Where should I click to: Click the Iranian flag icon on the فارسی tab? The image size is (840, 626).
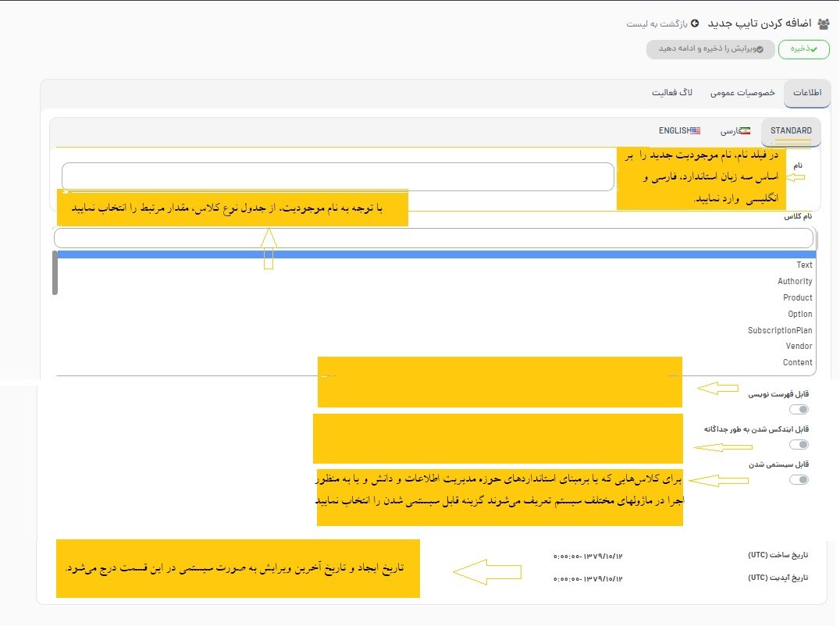click(744, 130)
